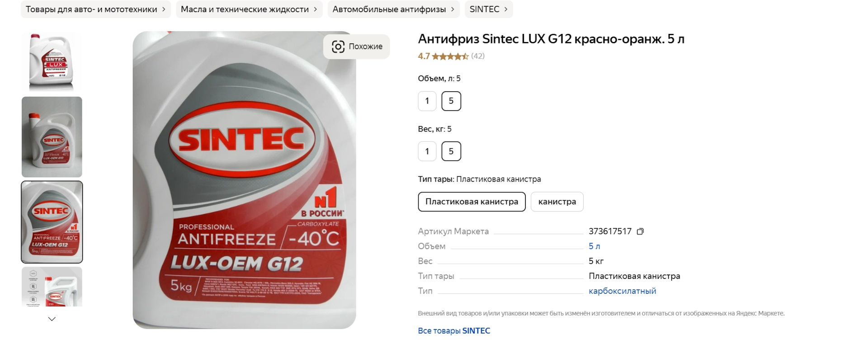The image size is (868, 348).
Task: Select the first canister thumbnail
Action: click(x=52, y=61)
